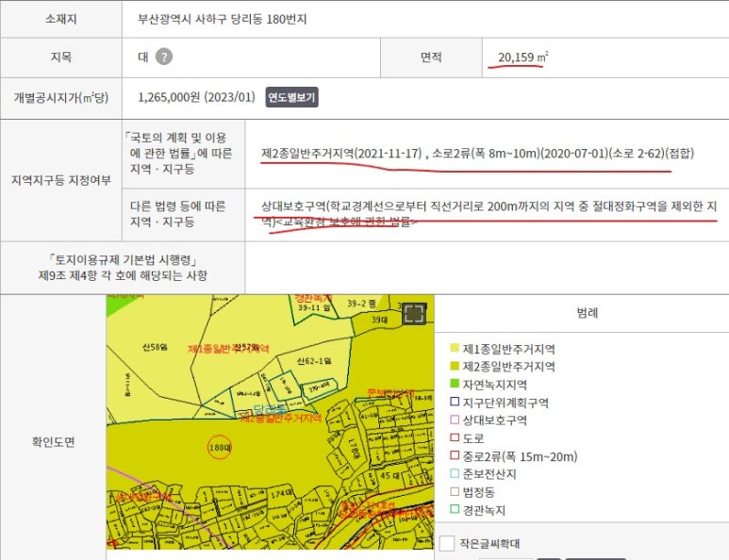The height and width of the screenshot is (560, 729).
Task: Click the 도로 legend box icon
Action: [455, 437]
